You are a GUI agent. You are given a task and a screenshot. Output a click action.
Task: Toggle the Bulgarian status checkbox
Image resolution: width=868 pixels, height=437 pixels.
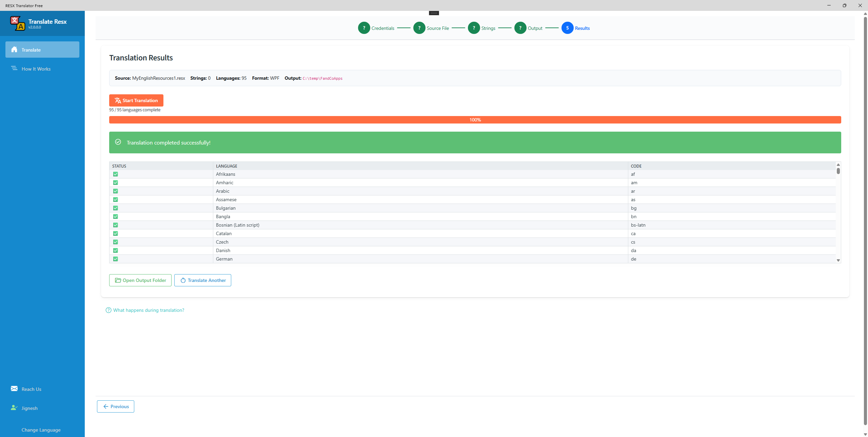click(x=116, y=208)
